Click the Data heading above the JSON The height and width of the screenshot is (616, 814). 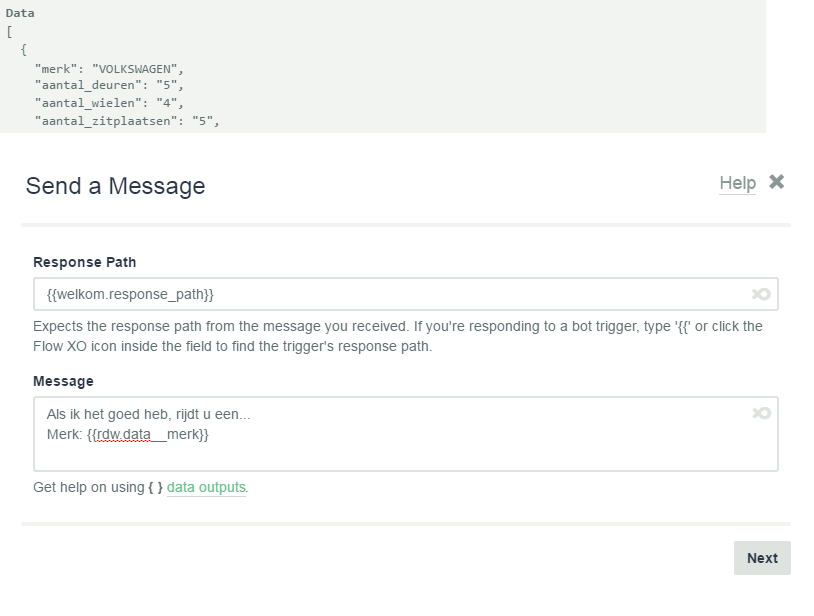point(20,14)
